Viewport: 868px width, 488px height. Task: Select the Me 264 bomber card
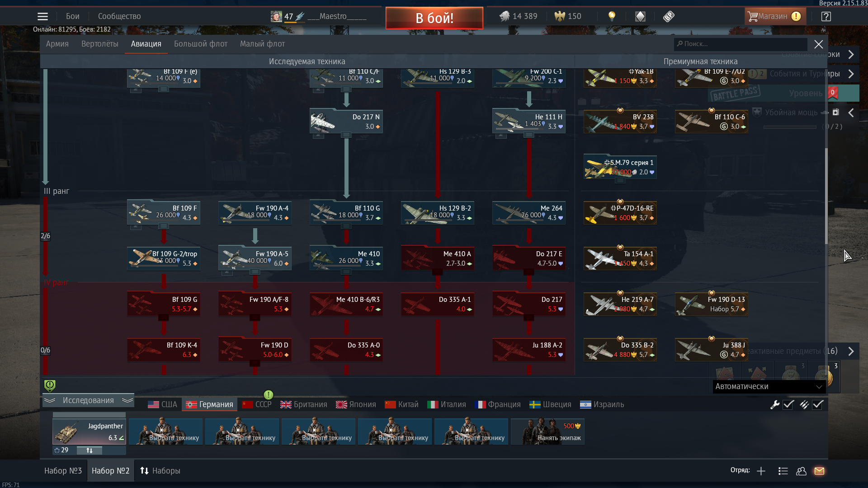[529, 213]
